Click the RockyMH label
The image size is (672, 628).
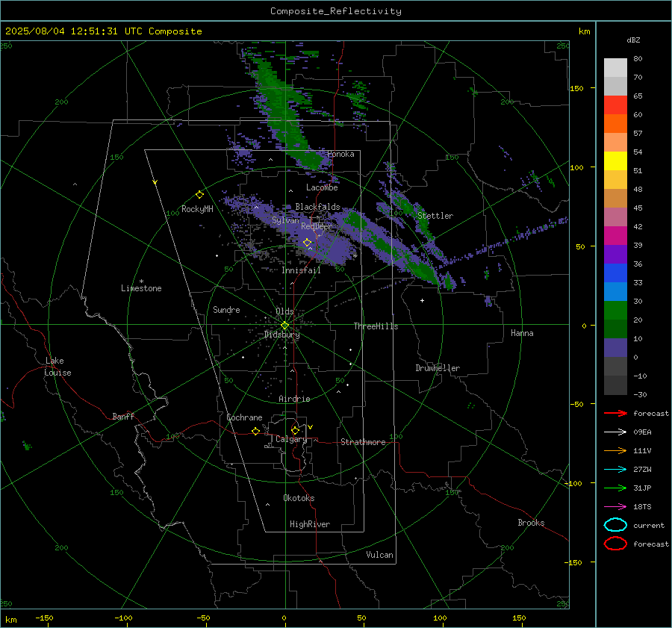[x=197, y=209]
